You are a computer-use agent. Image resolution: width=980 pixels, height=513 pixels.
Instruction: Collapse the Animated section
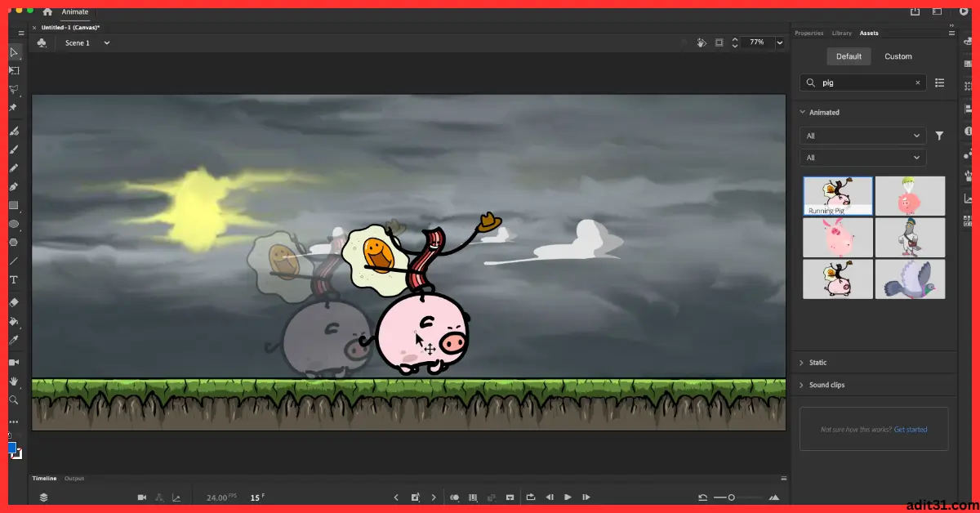coord(803,113)
